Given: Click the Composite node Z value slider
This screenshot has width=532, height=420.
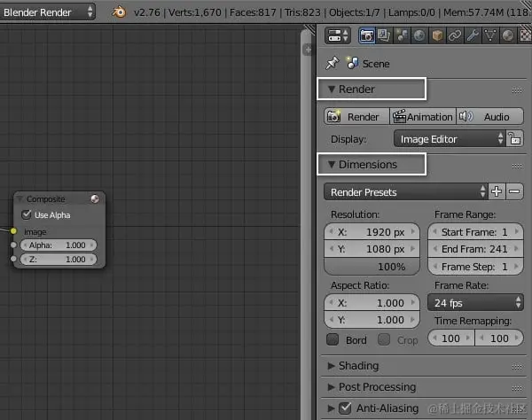Looking at the screenshot, I should (x=59, y=259).
